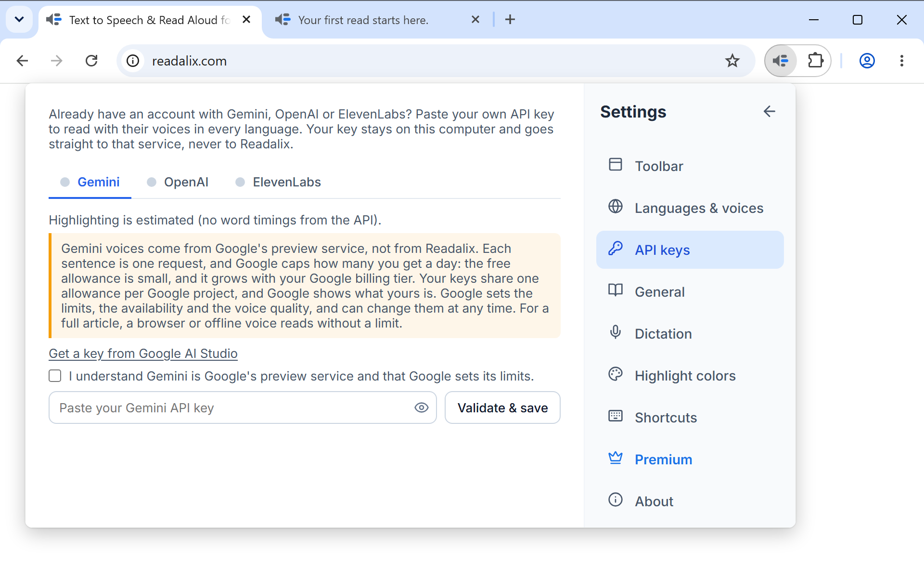
Task: Open the Shortcuts settings label
Action: pyautogui.click(x=666, y=418)
